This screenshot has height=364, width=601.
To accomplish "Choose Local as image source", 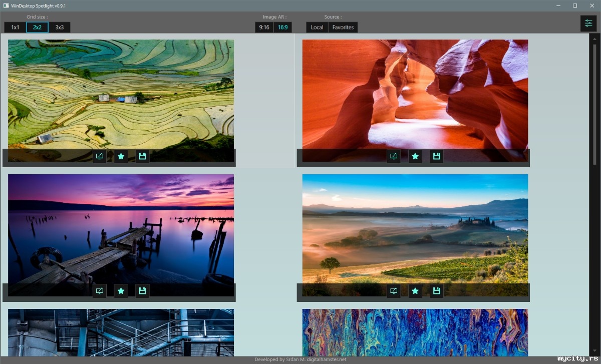I will coord(317,28).
